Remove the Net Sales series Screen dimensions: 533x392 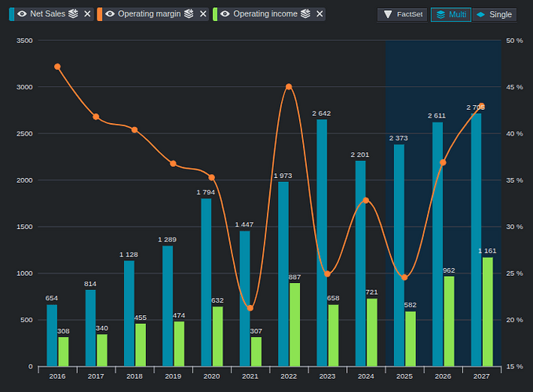pyautogui.click(x=87, y=14)
